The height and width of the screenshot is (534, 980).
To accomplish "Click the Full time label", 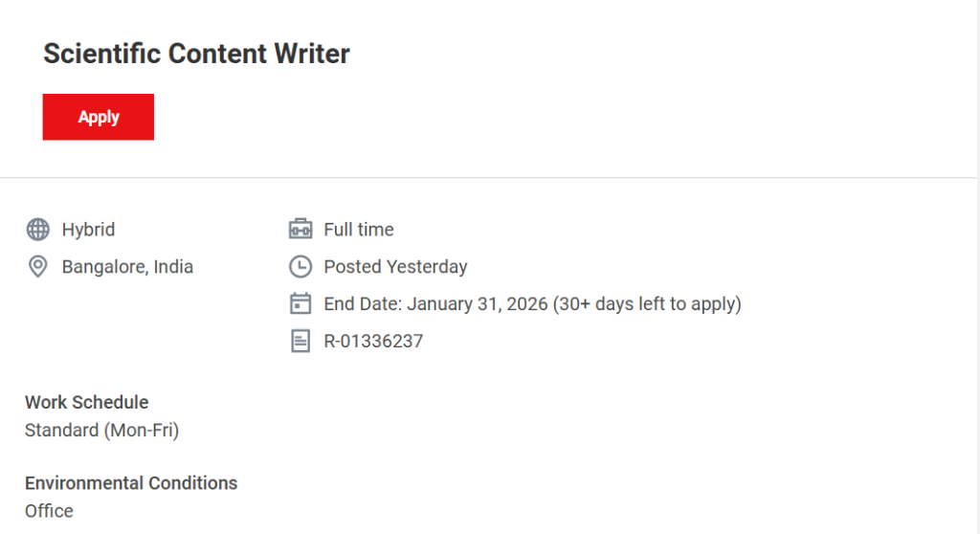I will tap(359, 230).
